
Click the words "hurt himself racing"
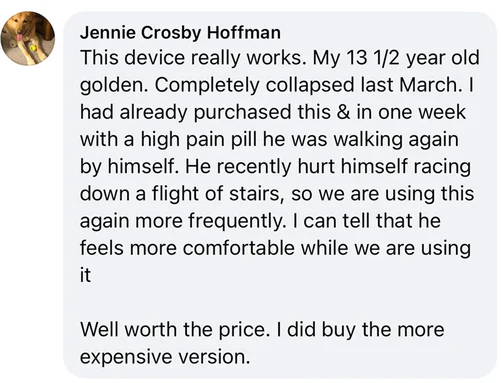coord(384,166)
